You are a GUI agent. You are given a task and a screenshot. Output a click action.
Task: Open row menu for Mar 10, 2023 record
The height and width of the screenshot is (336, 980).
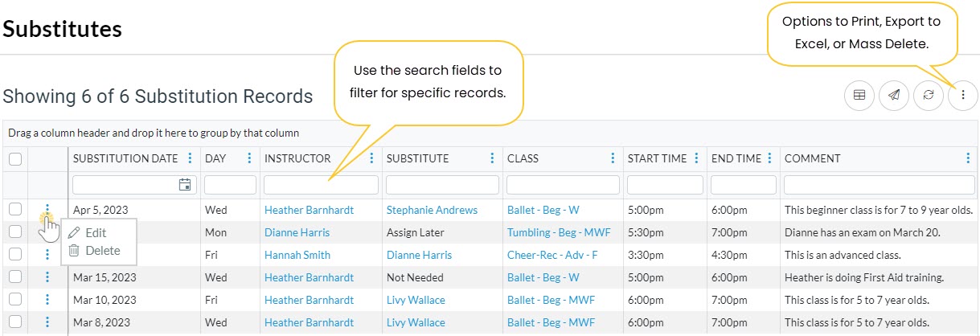[47, 300]
